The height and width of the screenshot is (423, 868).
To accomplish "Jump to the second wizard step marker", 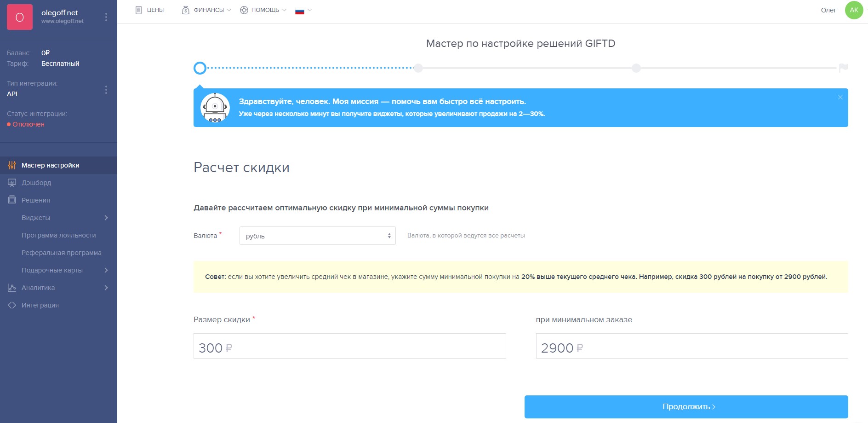I will (x=418, y=68).
